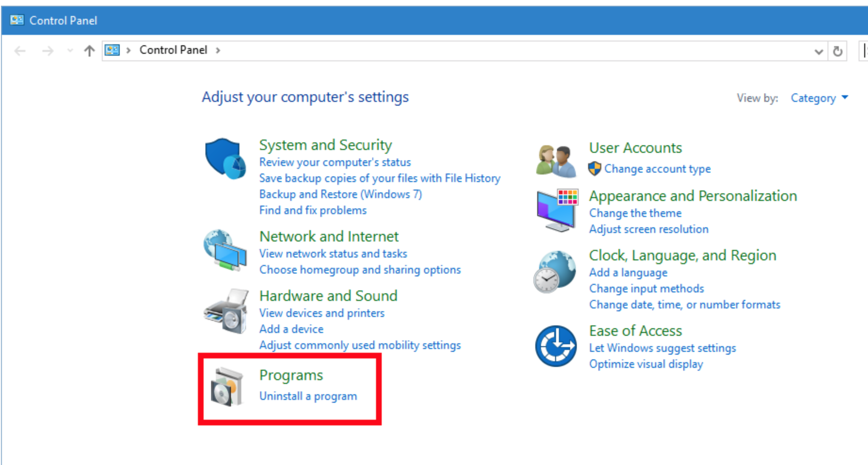Open the Ease of Access icon
Image resolution: width=868 pixels, height=465 pixels.
click(556, 346)
